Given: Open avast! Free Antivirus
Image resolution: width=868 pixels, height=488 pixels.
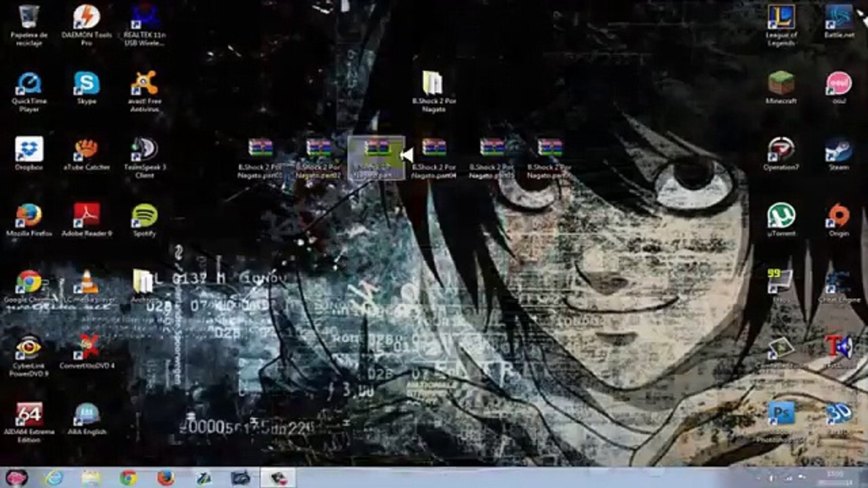Looking at the screenshot, I should (x=144, y=91).
